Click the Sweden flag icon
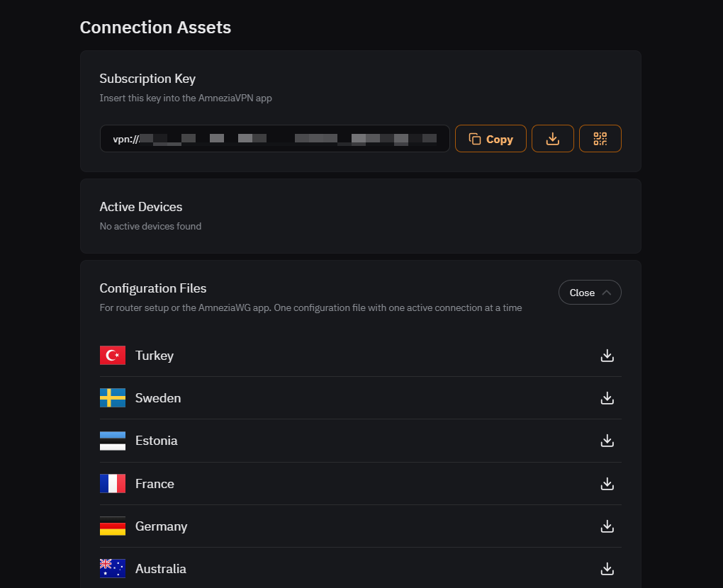The height and width of the screenshot is (588, 723). pyautogui.click(x=113, y=398)
